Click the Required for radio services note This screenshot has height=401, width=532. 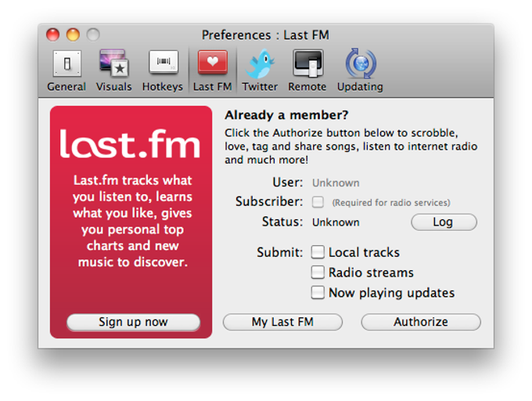click(391, 203)
